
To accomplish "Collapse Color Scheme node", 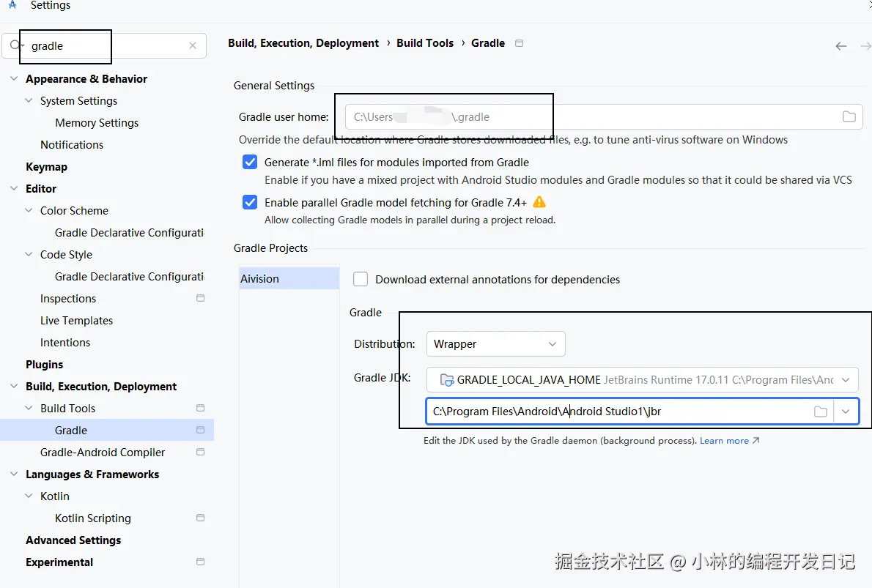I will pyautogui.click(x=29, y=211).
